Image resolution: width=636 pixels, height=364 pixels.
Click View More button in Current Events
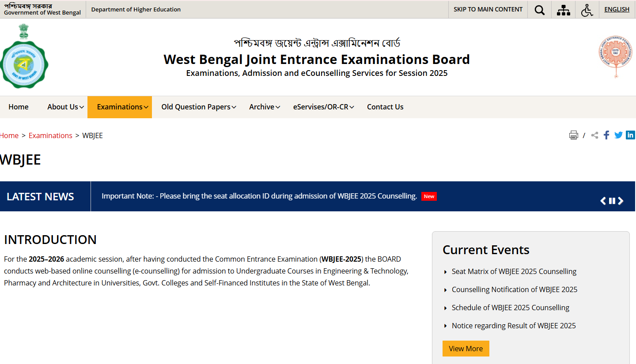coord(466,349)
